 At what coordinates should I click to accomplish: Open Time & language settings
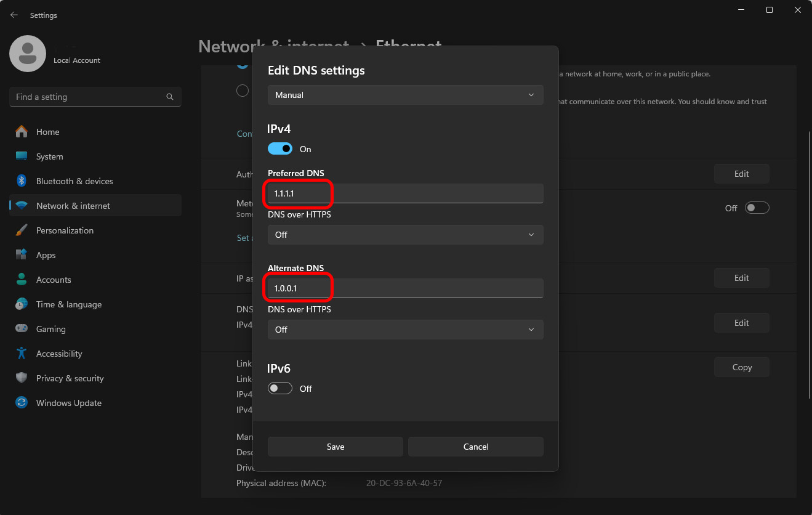[95, 304]
